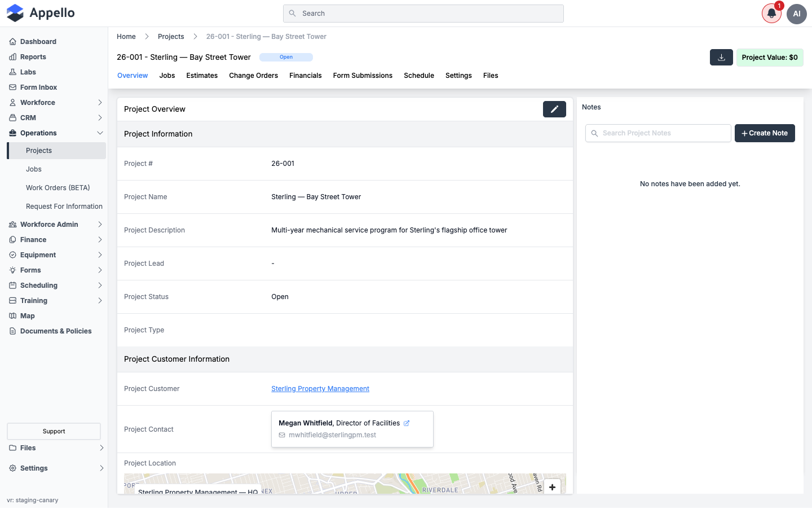Go to Projects breadcrumb link

tap(171, 37)
